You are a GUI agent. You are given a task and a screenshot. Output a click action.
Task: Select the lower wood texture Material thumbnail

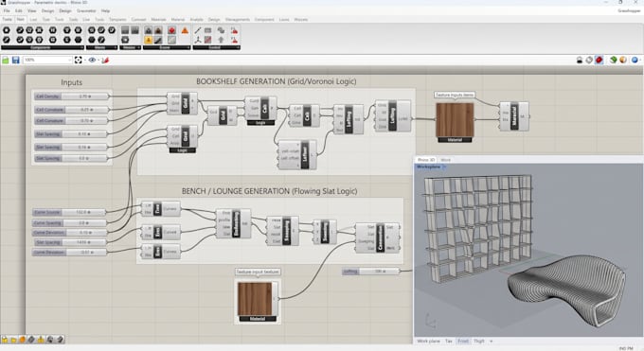[255, 299]
